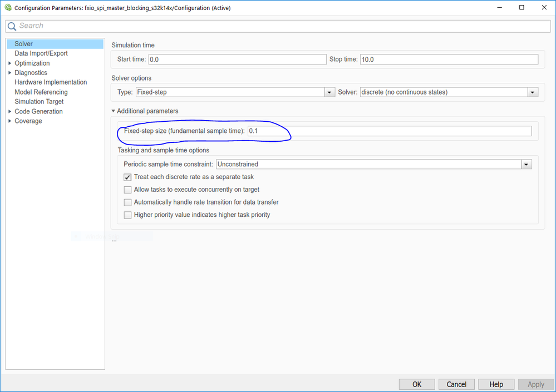The image size is (556, 392).
Task: Click the Apply button
Action: click(536, 384)
